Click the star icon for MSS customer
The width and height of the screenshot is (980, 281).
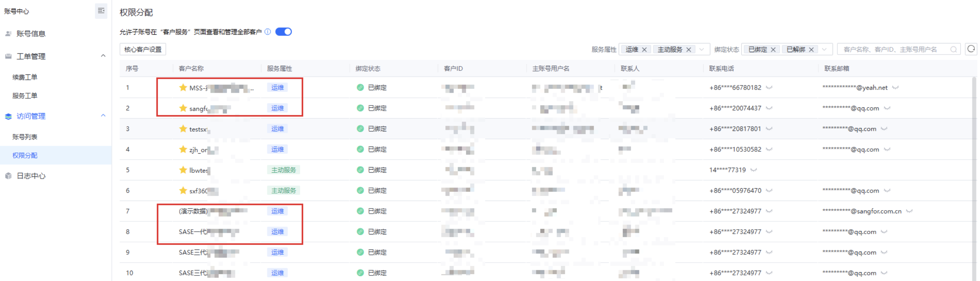click(x=183, y=88)
